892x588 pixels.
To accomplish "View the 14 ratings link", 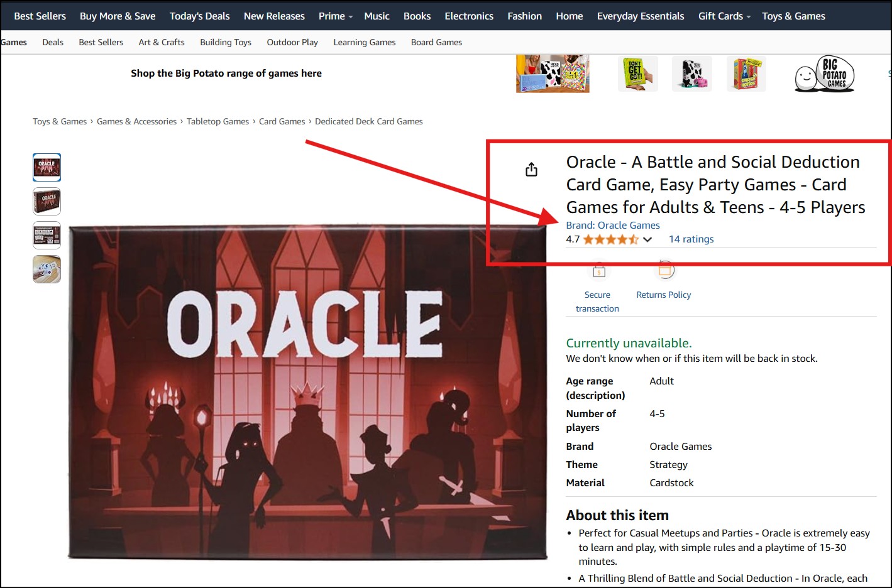I will pyautogui.click(x=691, y=239).
